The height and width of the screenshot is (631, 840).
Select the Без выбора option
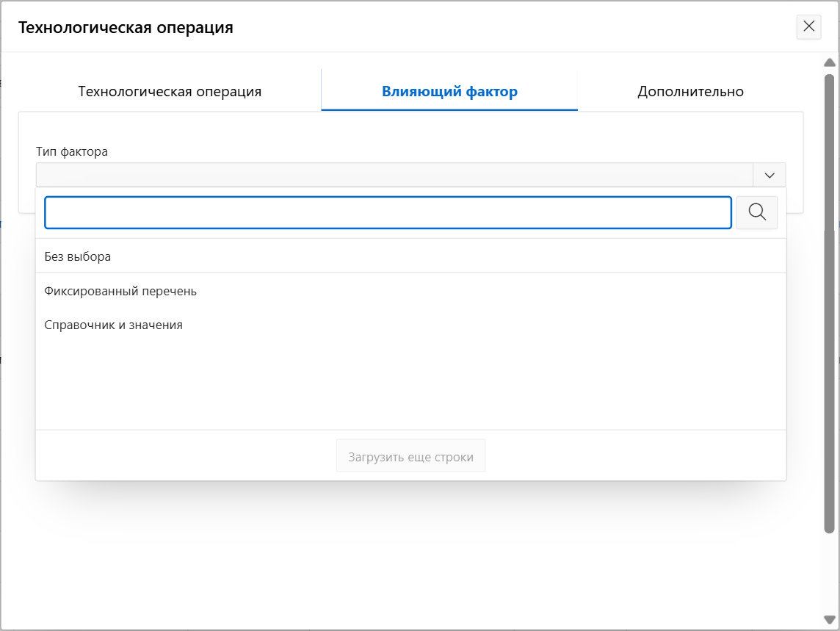pos(78,257)
